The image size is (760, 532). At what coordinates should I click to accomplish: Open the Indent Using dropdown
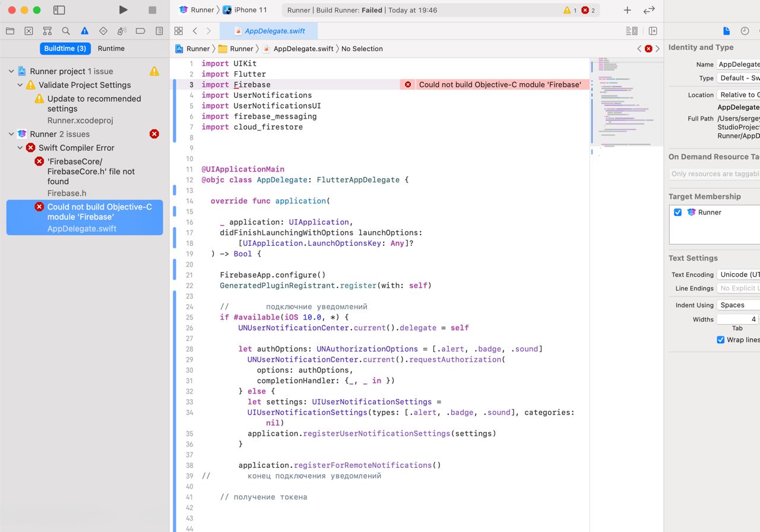pyautogui.click(x=738, y=305)
